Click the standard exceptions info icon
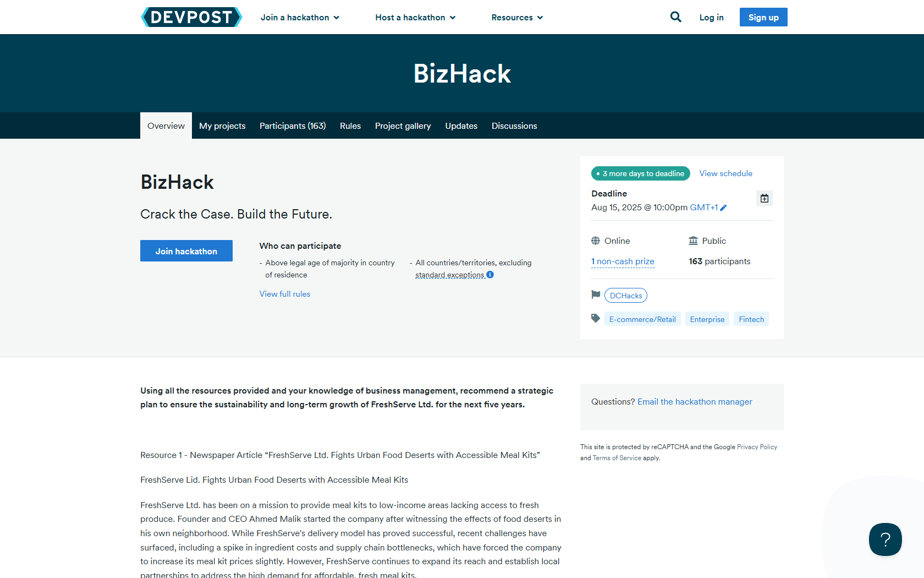Image resolution: width=924 pixels, height=578 pixels. (x=490, y=275)
